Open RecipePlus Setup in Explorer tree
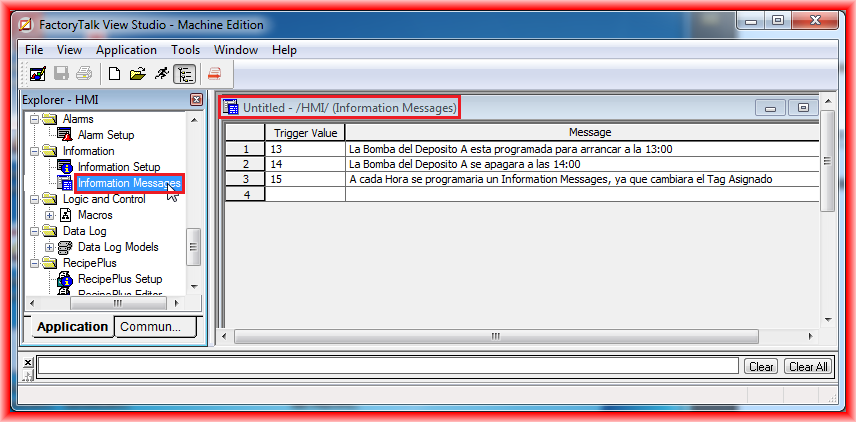 click(x=119, y=279)
